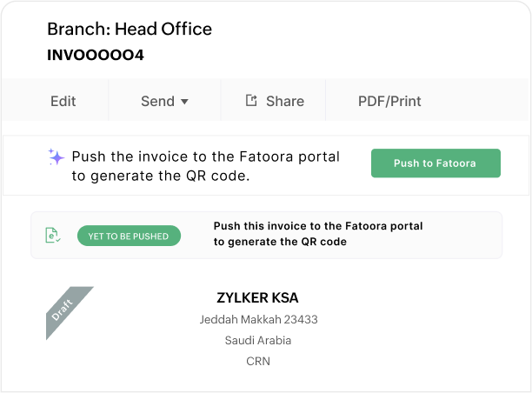This screenshot has width=532, height=393.
Task: Click the Share arrow icon
Action: coord(251,101)
